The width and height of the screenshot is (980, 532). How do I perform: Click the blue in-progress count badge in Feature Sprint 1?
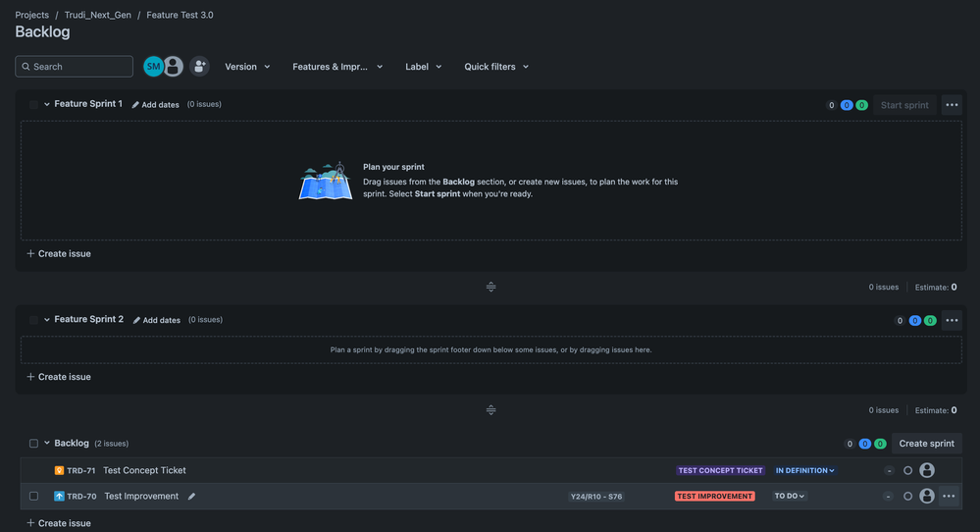click(x=847, y=105)
